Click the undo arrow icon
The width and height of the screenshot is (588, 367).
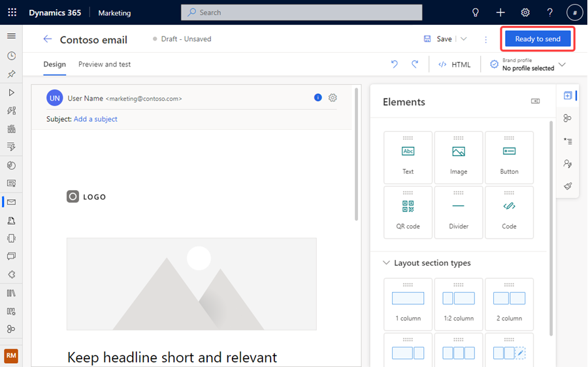point(394,64)
